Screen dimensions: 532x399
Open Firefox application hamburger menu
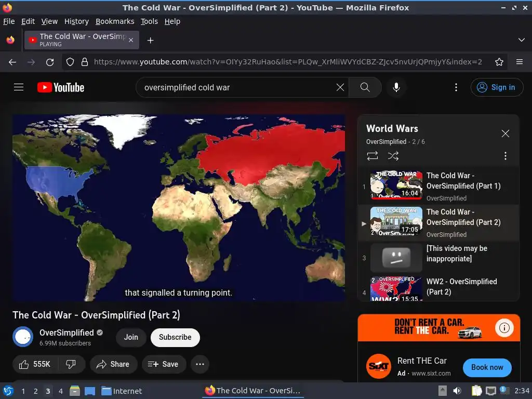[520, 62]
